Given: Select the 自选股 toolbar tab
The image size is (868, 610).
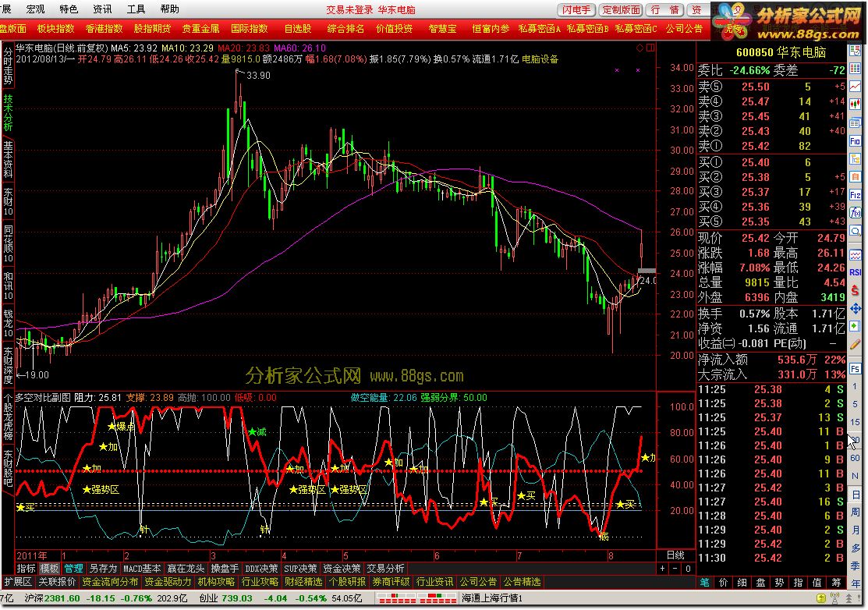Looking at the screenshot, I should click(298, 28).
